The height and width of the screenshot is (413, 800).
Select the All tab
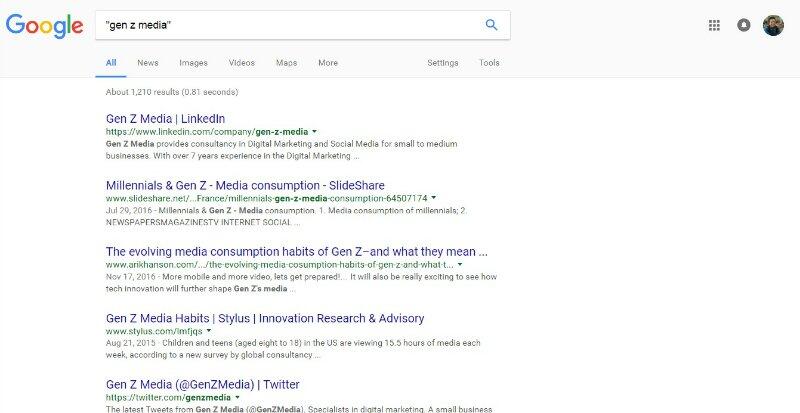tap(111, 63)
